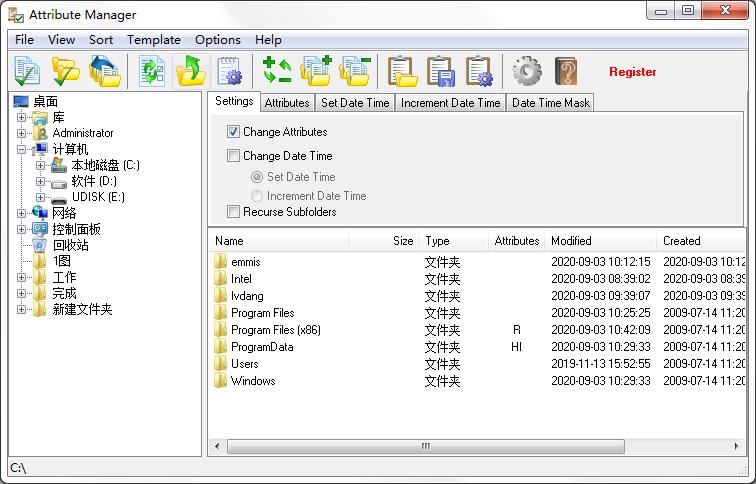Open the help book icon
This screenshot has height=484, width=756.
(566, 72)
